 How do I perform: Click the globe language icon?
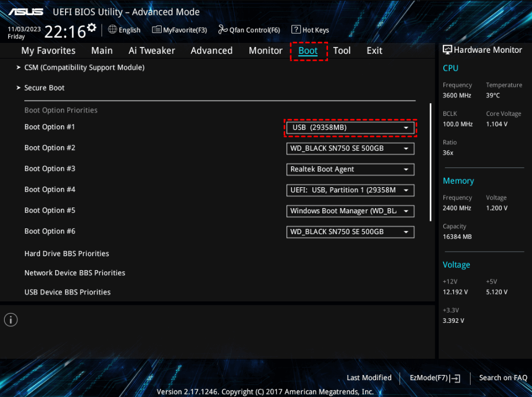click(x=112, y=30)
